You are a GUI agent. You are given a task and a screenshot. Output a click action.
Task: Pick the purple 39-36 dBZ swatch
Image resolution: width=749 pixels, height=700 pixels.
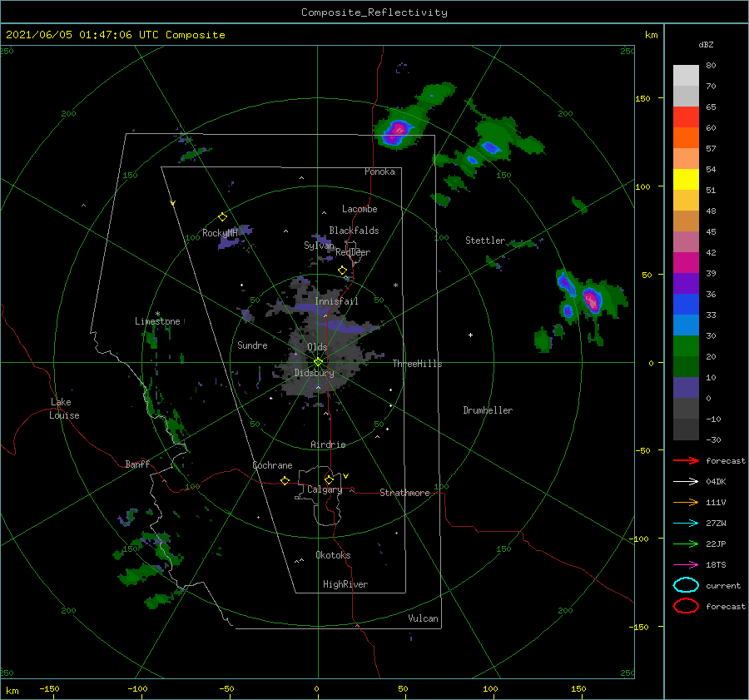686,283
